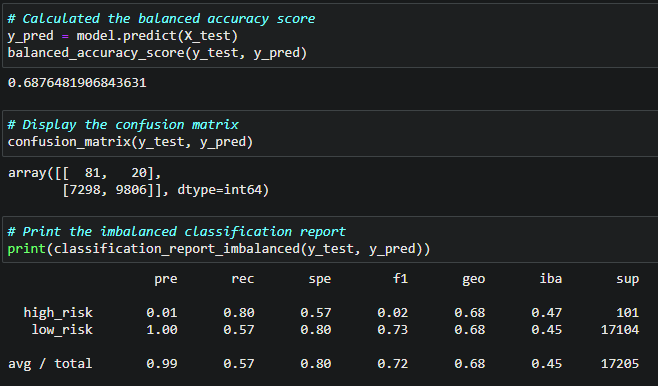Select high_risk specificity value 0.57

pos(316,313)
